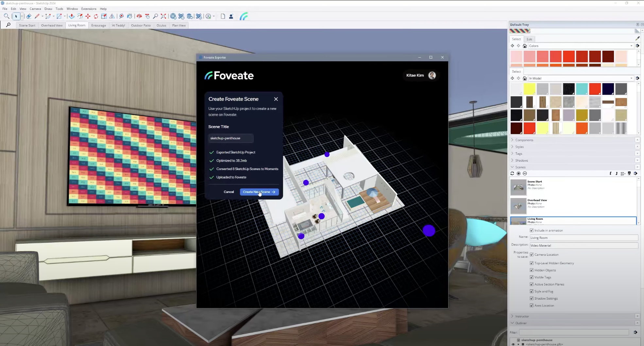Viewport: 644px width, 346px height.
Task: Switch to Outdoor Patio scene tab
Action: 141,25
